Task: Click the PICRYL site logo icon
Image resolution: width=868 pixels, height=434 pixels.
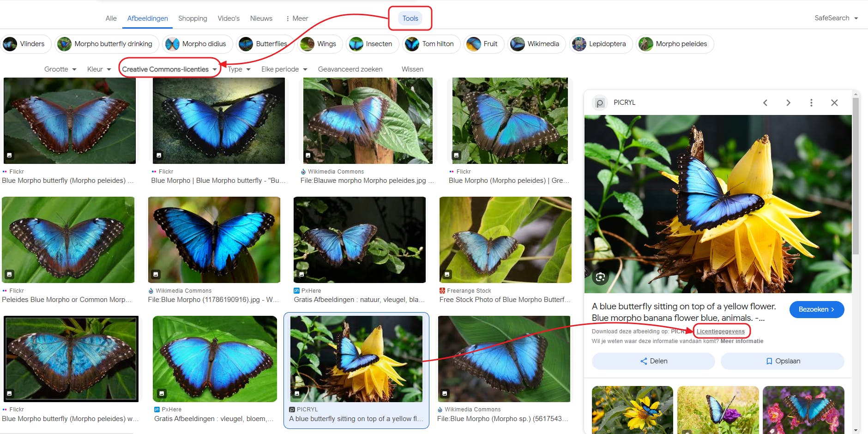Action: (x=599, y=102)
